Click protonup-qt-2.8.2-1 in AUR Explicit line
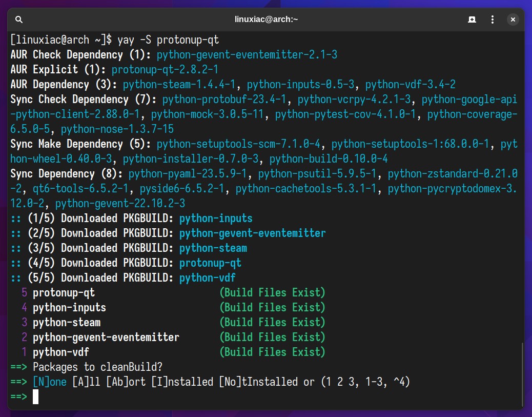This screenshot has width=532, height=417. (165, 70)
